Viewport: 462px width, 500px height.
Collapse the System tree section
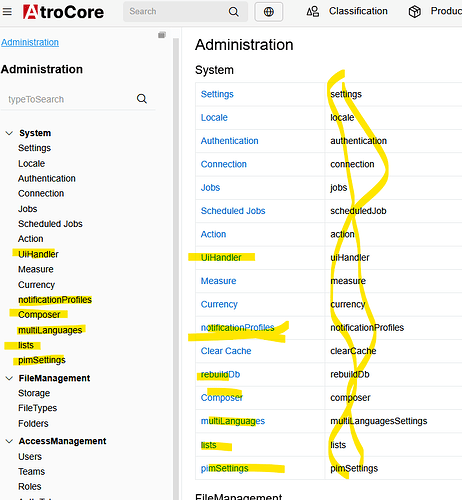[x=9, y=133]
